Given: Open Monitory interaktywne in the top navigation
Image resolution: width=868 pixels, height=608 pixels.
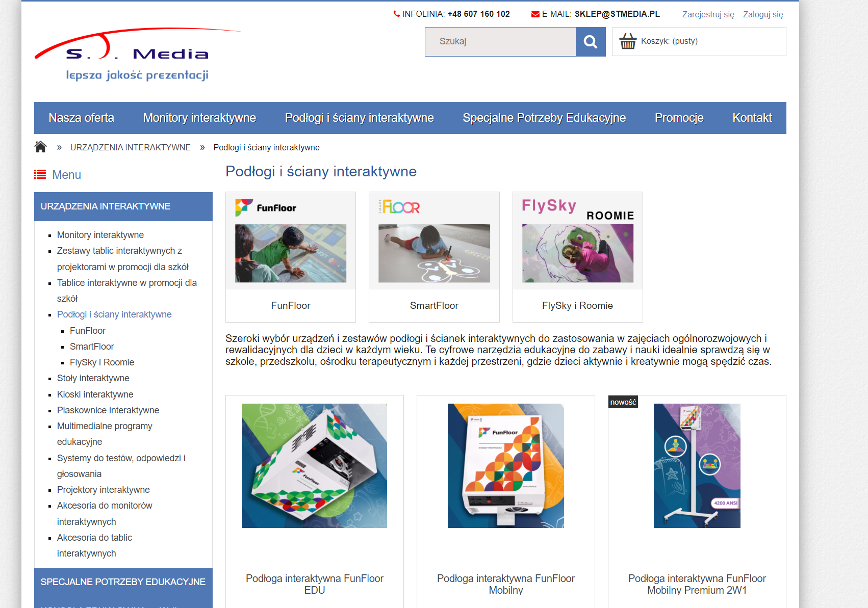Looking at the screenshot, I should tap(199, 118).
